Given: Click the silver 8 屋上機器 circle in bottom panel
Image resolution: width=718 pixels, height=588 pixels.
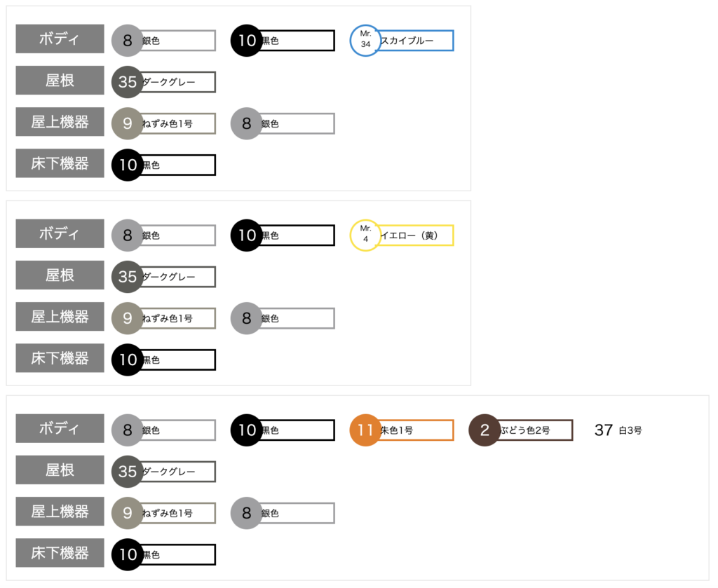Looking at the screenshot, I should [x=247, y=513].
